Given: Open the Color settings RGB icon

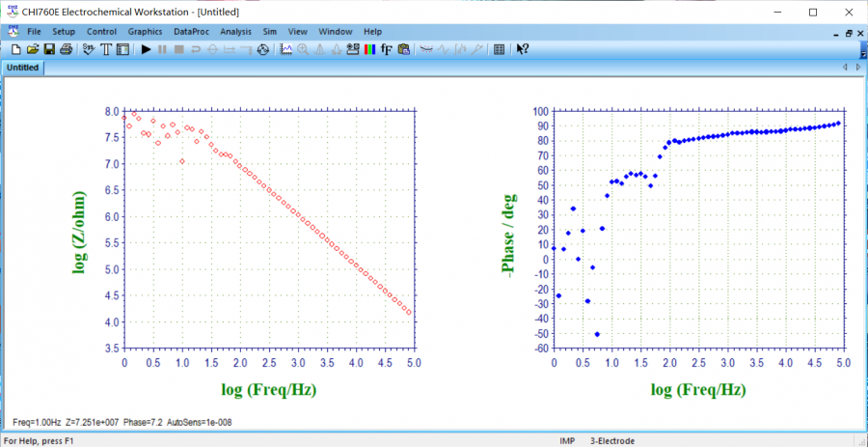Looking at the screenshot, I should (x=368, y=49).
